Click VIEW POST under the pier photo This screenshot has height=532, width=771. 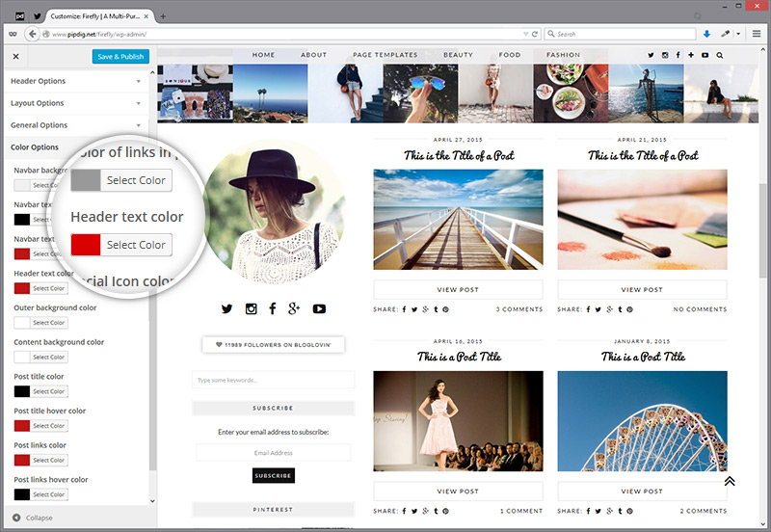point(458,290)
